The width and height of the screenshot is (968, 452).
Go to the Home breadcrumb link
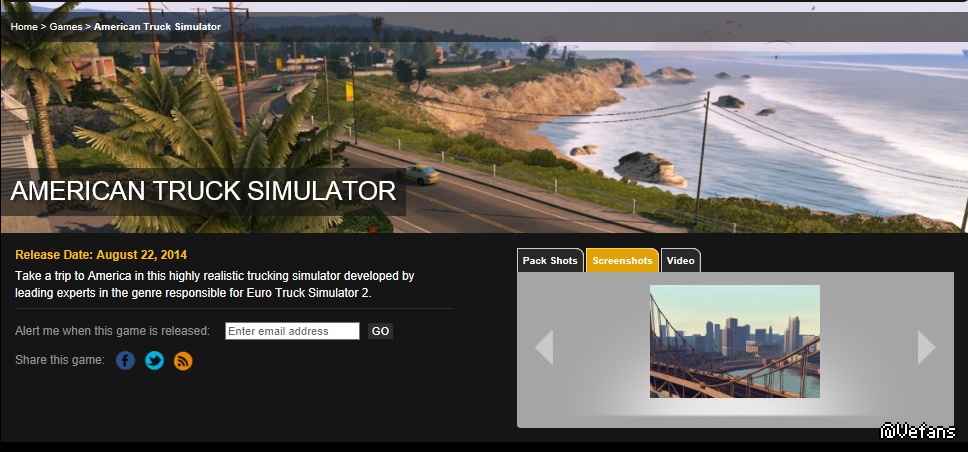24,27
